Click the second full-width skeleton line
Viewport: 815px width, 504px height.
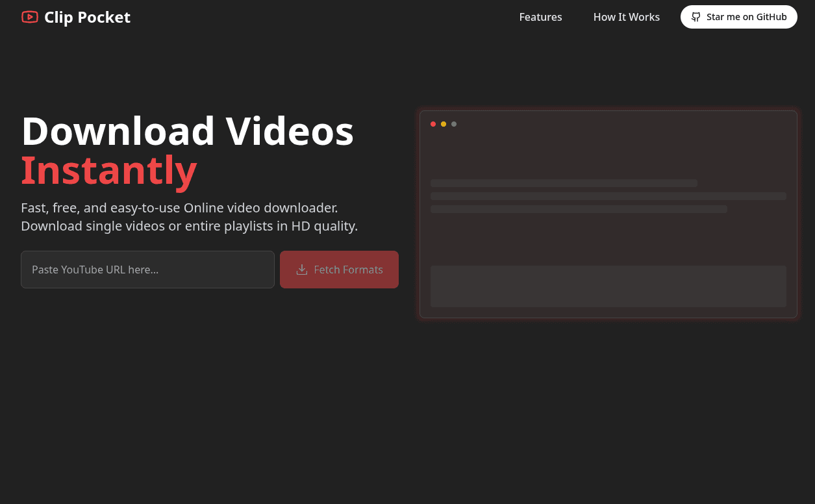tap(608, 196)
